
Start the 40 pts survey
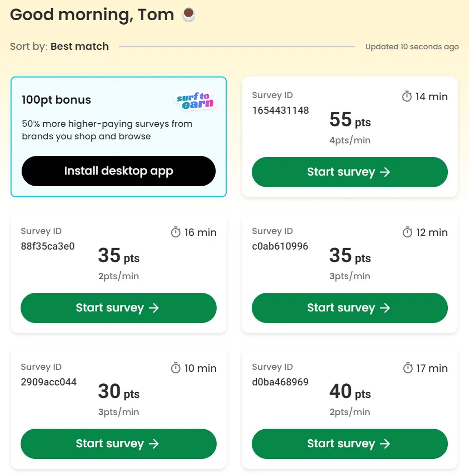(349, 444)
